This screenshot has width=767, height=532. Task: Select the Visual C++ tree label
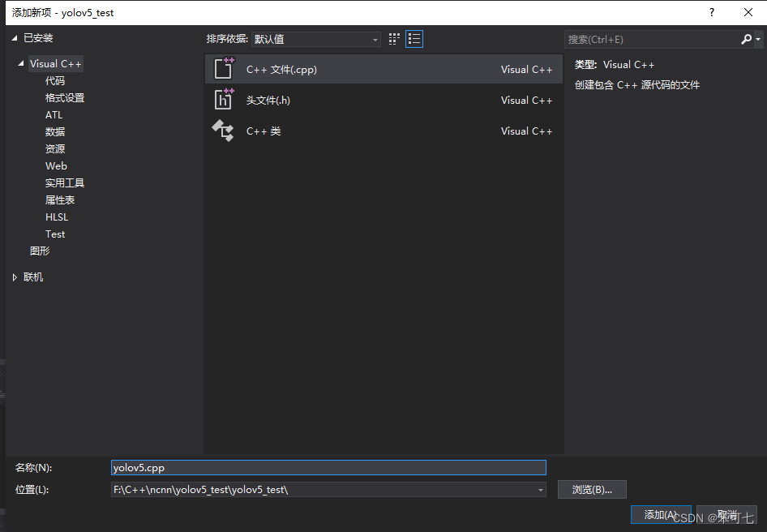(x=55, y=63)
